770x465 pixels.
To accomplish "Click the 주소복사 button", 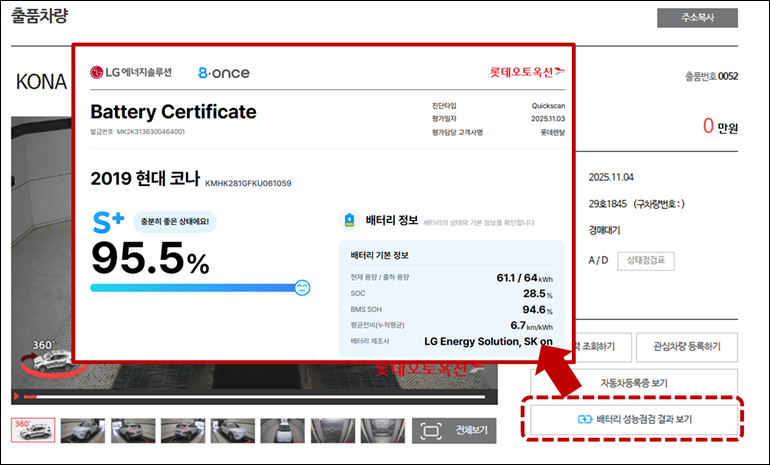I will 697,18.
